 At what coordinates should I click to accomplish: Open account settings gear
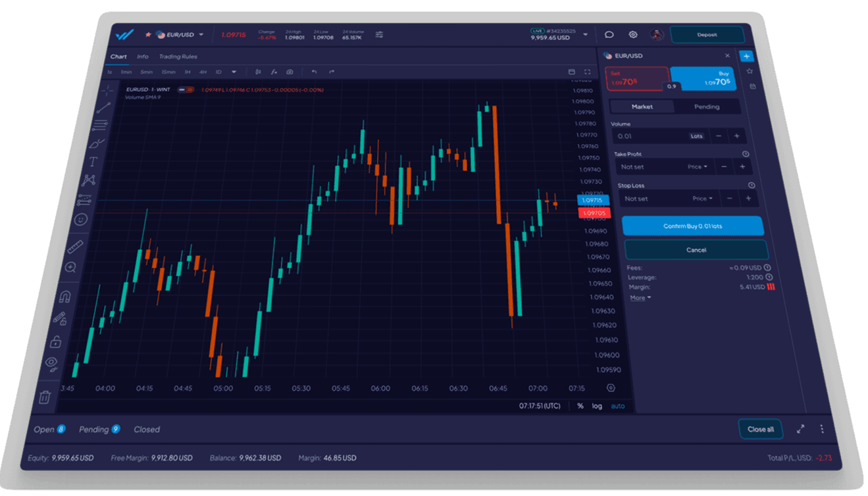click(x=633, y=34)
